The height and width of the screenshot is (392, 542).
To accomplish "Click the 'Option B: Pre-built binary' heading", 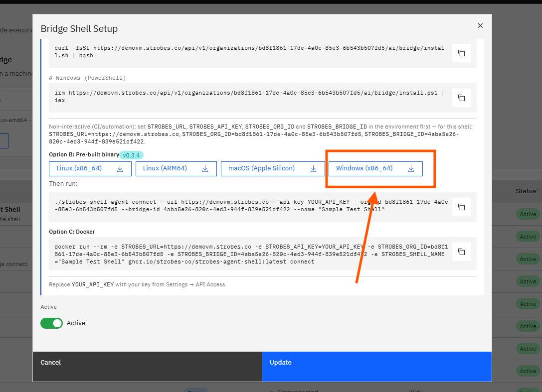I will coord(84,154).
